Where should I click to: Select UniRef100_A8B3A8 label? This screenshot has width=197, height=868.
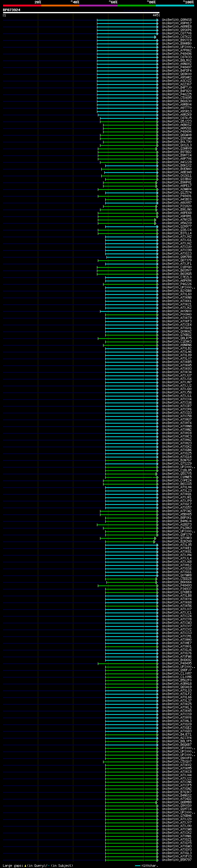(177, 172)
